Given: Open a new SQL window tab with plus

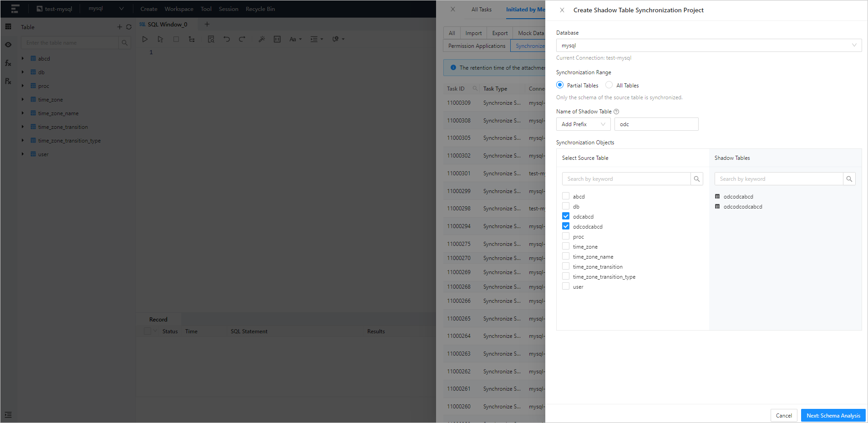Looking at the screenshot, I should [x=207, y=24].
